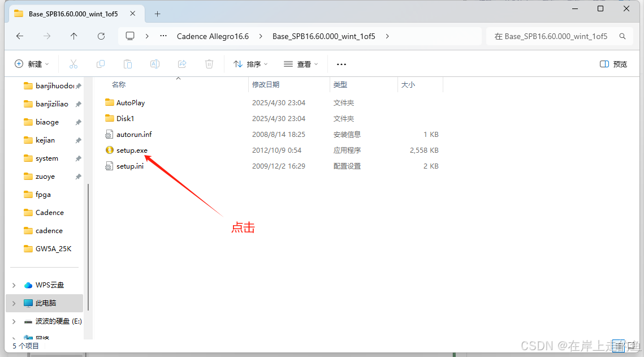Click the Share icon in toolbar
This screenshot has height=357, width=644.
tap(182, 64)
